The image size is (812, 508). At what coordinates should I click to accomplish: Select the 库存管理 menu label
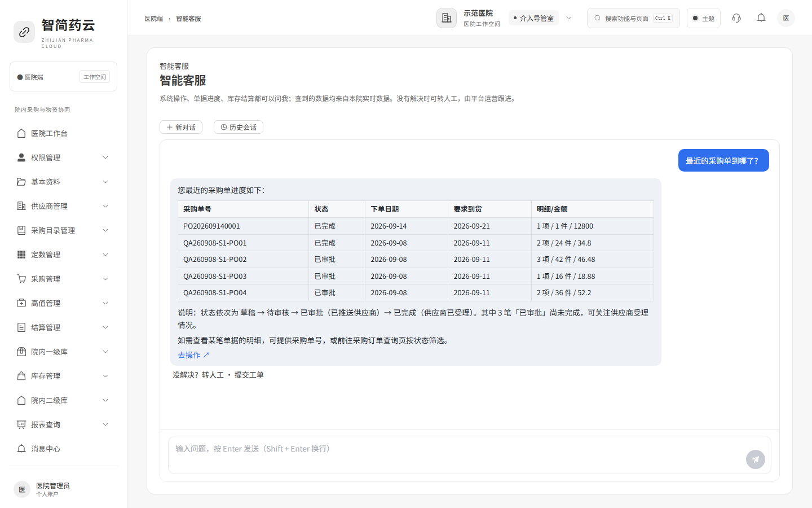click(46, 376)
